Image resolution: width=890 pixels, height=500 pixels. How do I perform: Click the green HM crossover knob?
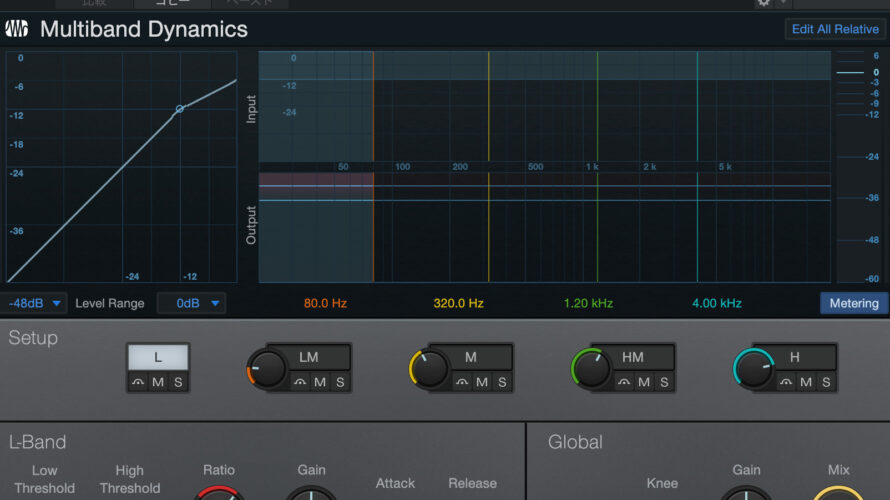click(x=590, y=369)
